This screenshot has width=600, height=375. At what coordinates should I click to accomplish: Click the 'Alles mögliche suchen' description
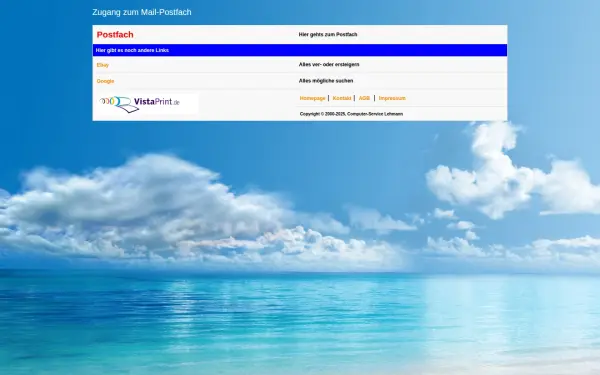326,81
